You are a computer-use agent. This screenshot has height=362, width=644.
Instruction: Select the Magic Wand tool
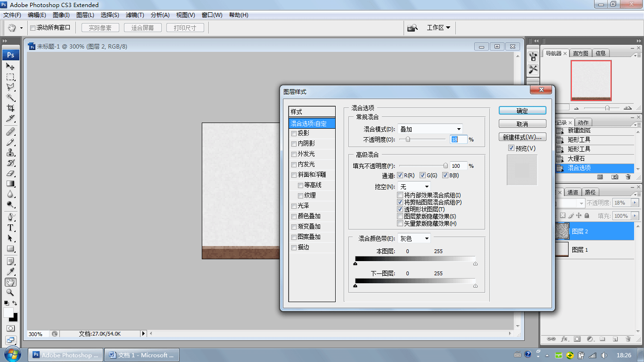click(10, 98)
